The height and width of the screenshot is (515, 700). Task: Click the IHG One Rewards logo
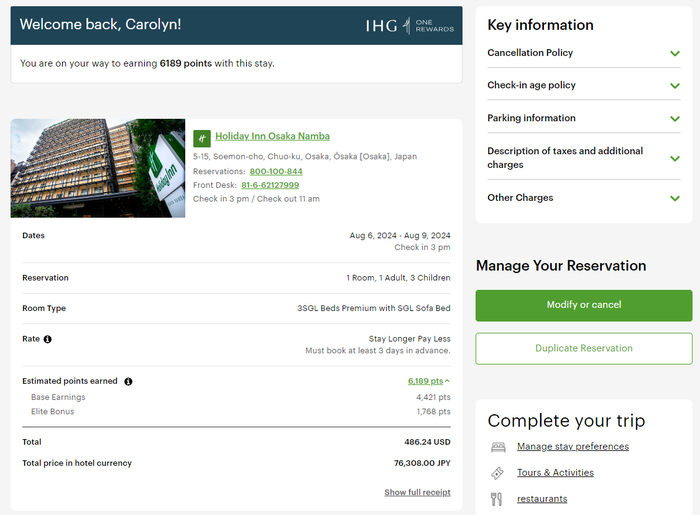tap(409, 25)
